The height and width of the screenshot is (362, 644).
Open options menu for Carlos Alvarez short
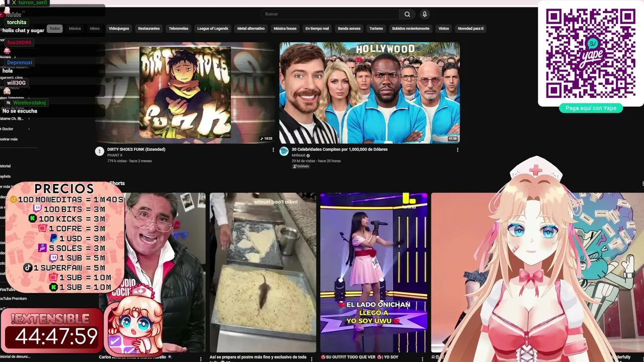pos(201,359)
